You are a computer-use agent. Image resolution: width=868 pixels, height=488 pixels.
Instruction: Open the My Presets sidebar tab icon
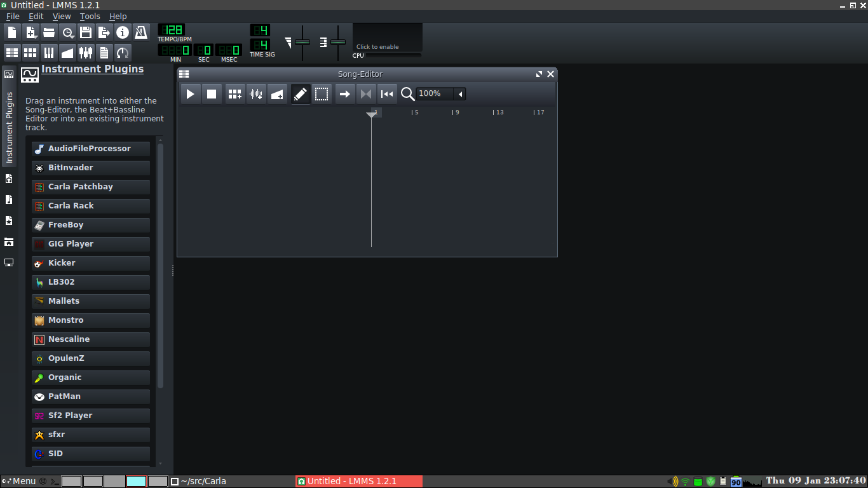click(9, 220)
